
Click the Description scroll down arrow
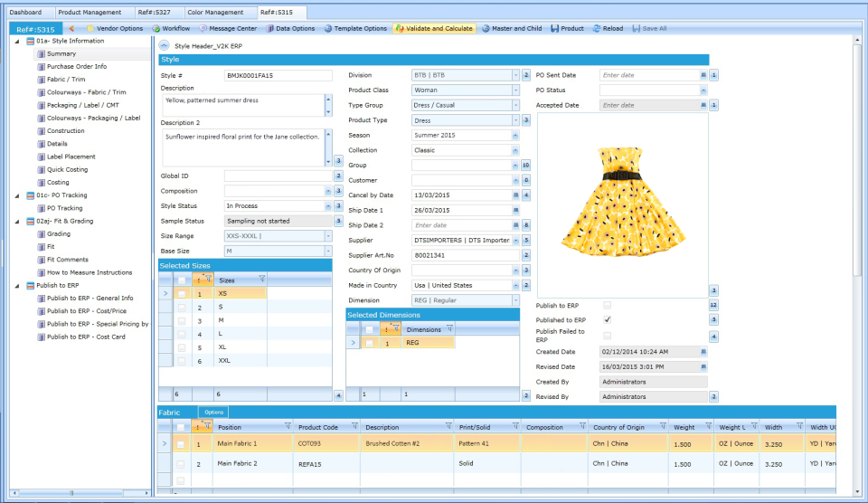click(328, 112)
